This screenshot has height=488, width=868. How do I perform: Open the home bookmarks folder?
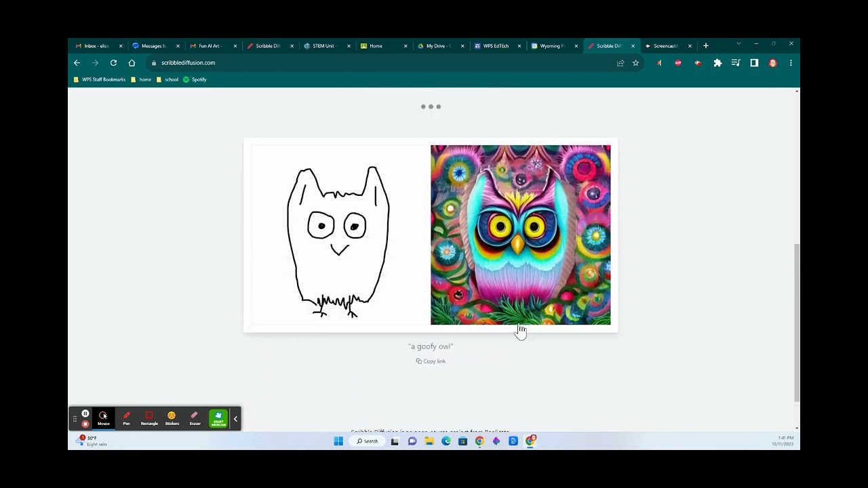tap(141, 79)
